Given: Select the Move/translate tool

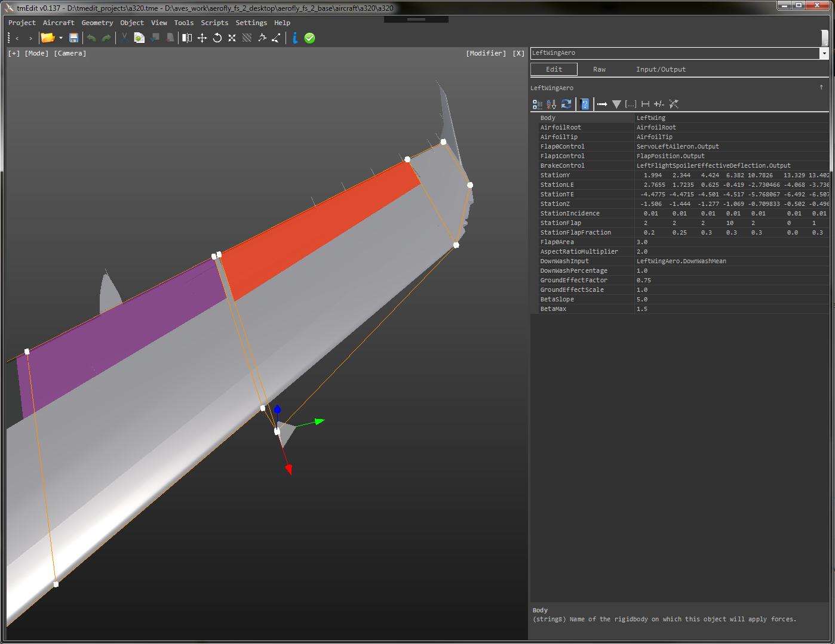Looking at the screenshot, I should click(202, 38).
